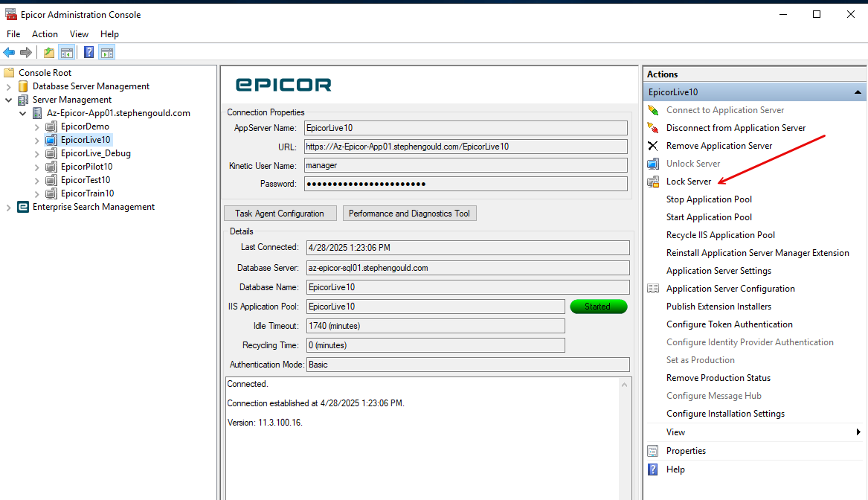Image resolution: width=868 pixels, height=500 pixels.
Task: Collapse the Server Management node
Action: pyautogui.click(x=8, y=100)
